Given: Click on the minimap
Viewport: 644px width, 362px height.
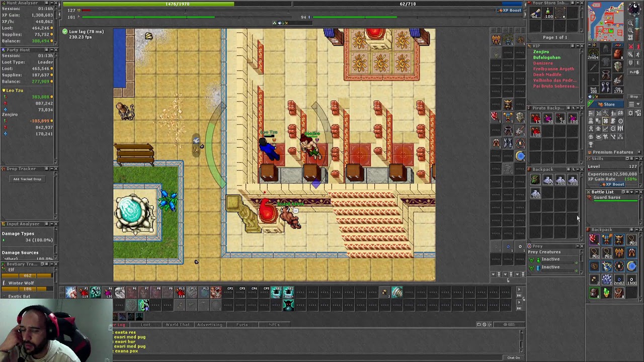Looking at the screenshot, I should (x=606, y=21).
